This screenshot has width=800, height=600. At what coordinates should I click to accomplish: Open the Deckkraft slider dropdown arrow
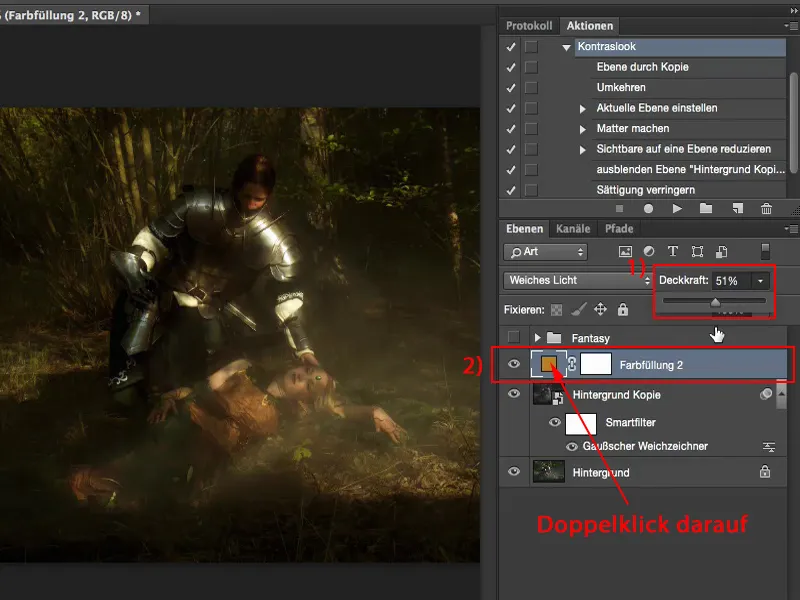click(760, 281)
